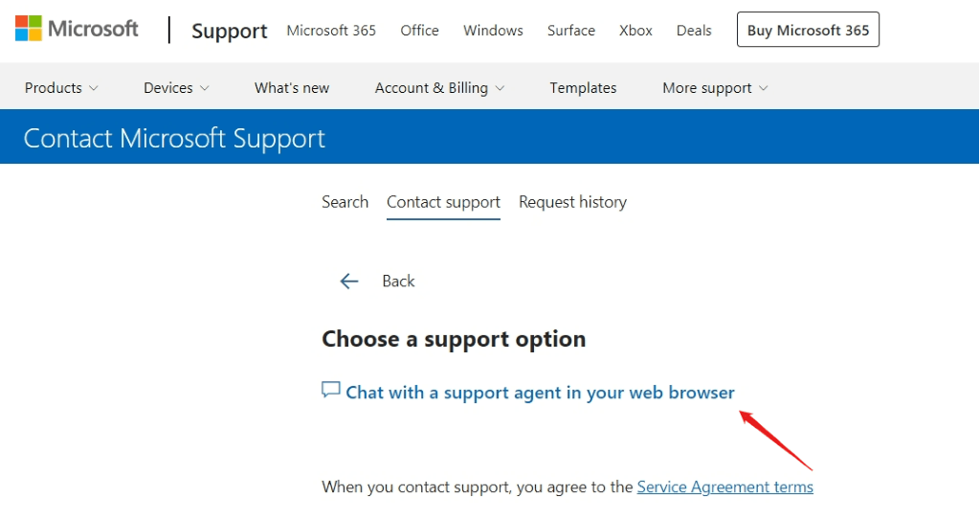Expand the Products dropdown menu
The width and height of the screenshot is (980, 519).
click(x=61, y=87)
